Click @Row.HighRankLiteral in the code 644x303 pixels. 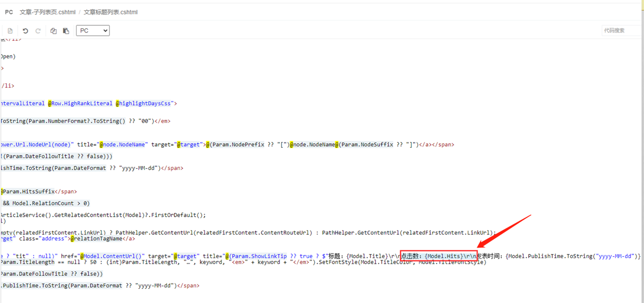tap(80, 104)
